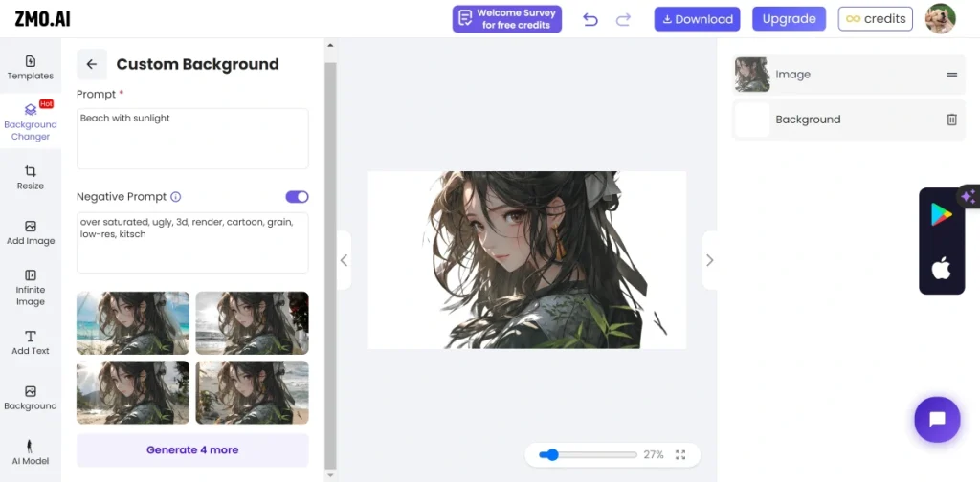Viewport: 980px width, 482px height.
Task: Open the Apple App Store link
Action: pos(941,269)
